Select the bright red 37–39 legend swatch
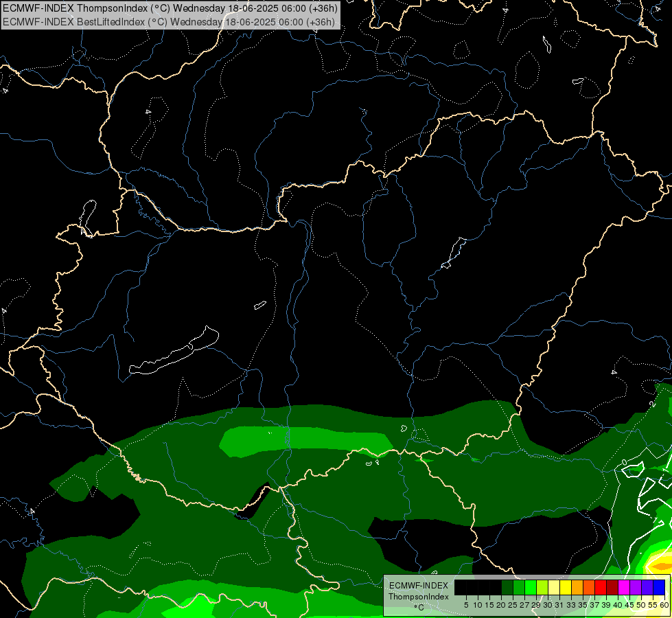Viewport: 672px width, 618px height. click(x=601, y=587)
